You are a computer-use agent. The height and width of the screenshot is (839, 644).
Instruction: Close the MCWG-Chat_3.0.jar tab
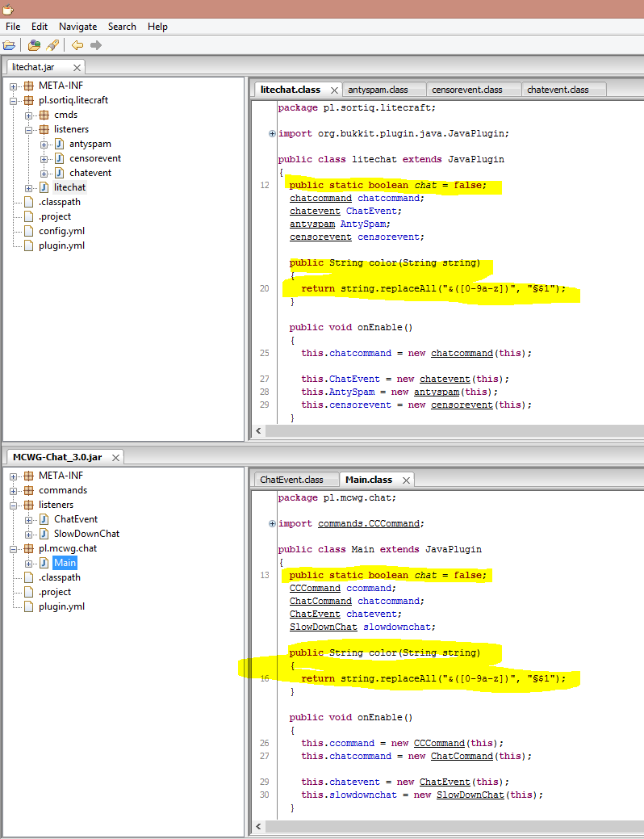click(115, 458)
